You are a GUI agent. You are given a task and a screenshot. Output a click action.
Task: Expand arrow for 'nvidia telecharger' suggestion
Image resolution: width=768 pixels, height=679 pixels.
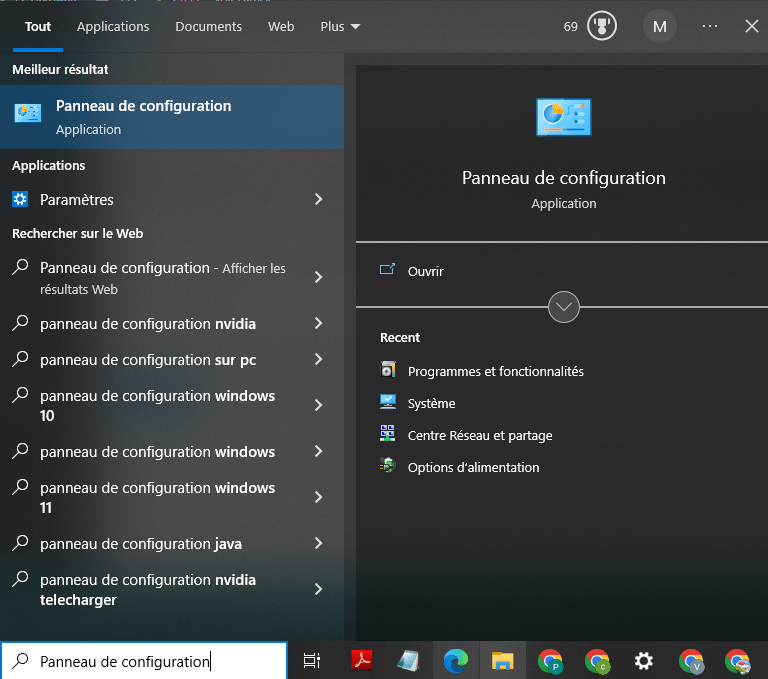(318, 589)
